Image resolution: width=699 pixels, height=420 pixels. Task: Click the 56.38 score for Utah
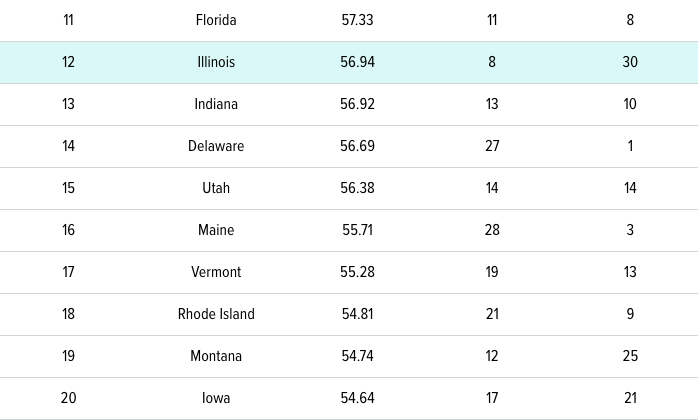point(357,188)
